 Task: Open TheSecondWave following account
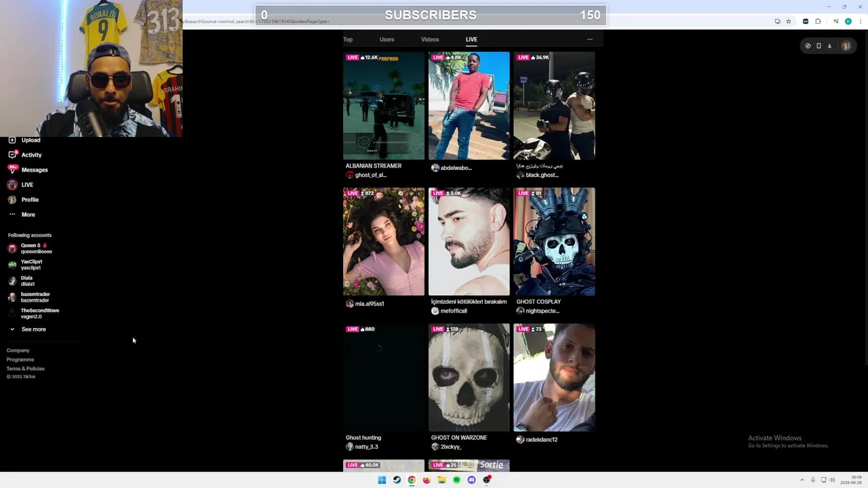[x=33, y=313]
